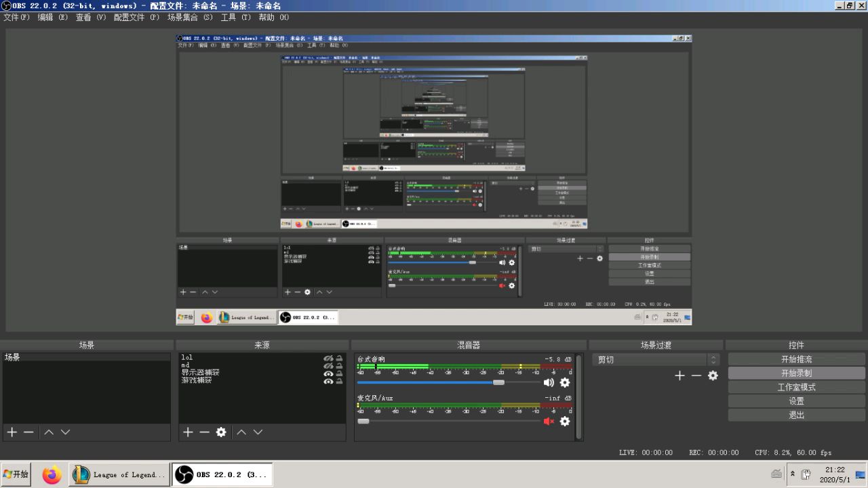Move the source down with the arrow
Screen dimensions: 868x488
258,432
